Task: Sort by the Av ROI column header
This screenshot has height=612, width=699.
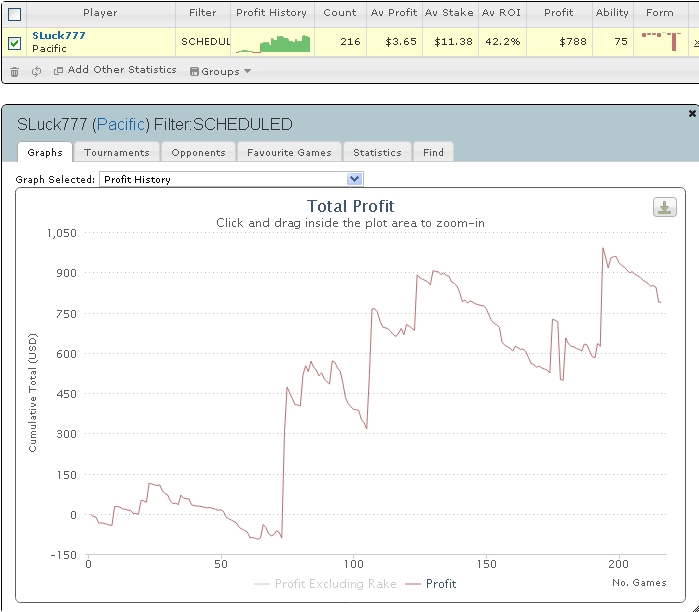Action: [x=502, y=12]
